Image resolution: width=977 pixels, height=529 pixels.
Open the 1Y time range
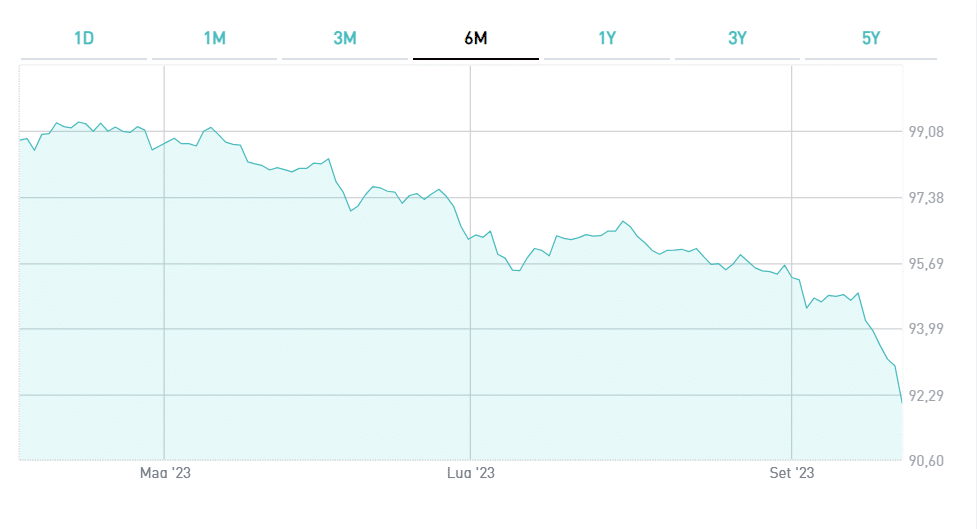[607, 39]
